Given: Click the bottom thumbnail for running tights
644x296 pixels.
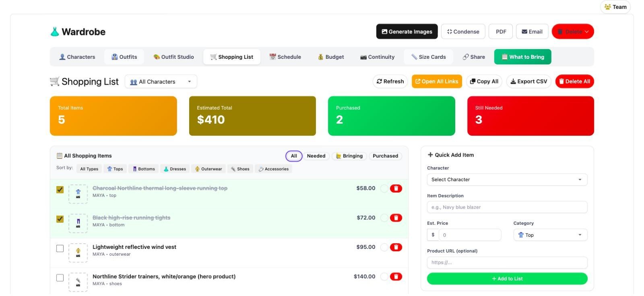Looking at the screenshot, I should coord(78,224).
